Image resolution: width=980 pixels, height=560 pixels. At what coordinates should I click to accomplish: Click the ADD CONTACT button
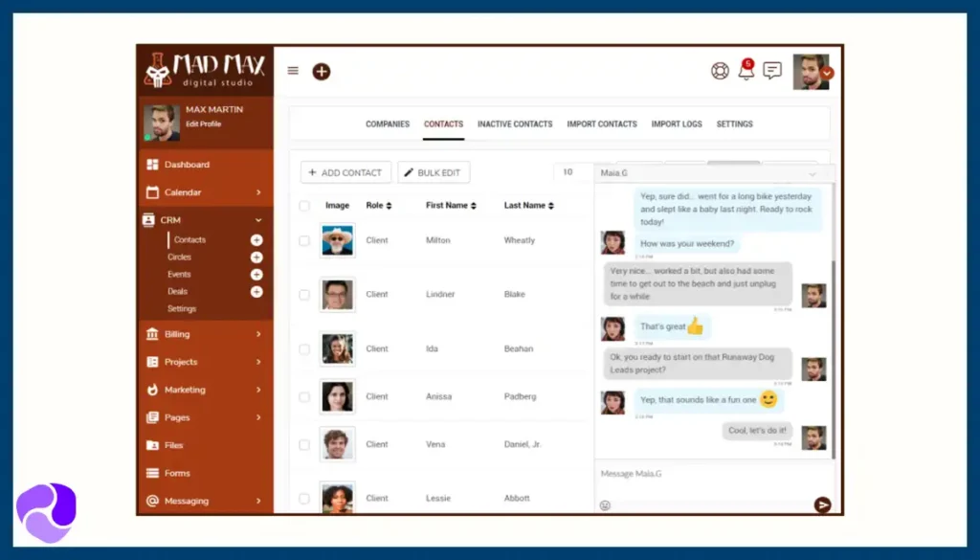pyautogui.click(x=345, y=172)
